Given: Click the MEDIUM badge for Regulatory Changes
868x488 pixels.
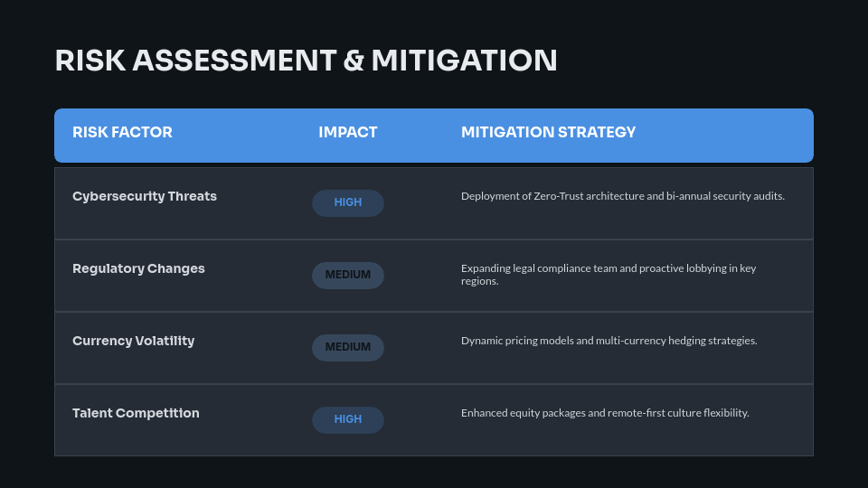Looking at the screenshot, I should click(348, 275).
